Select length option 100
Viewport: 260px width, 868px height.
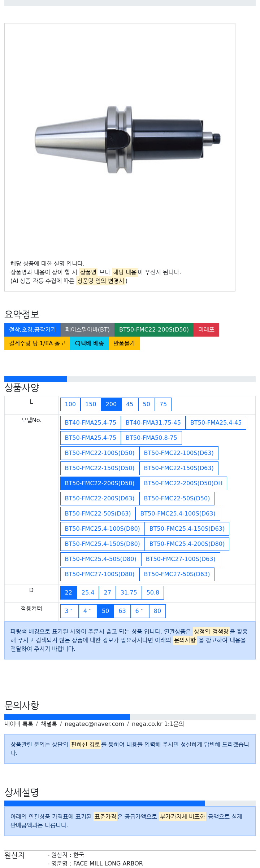(70, 404)
